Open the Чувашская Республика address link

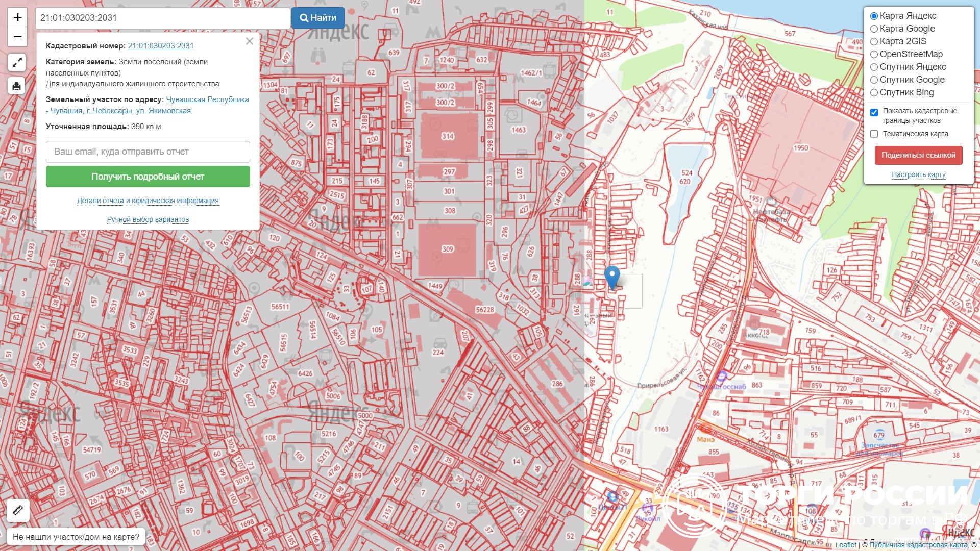(x=148, y=105)
